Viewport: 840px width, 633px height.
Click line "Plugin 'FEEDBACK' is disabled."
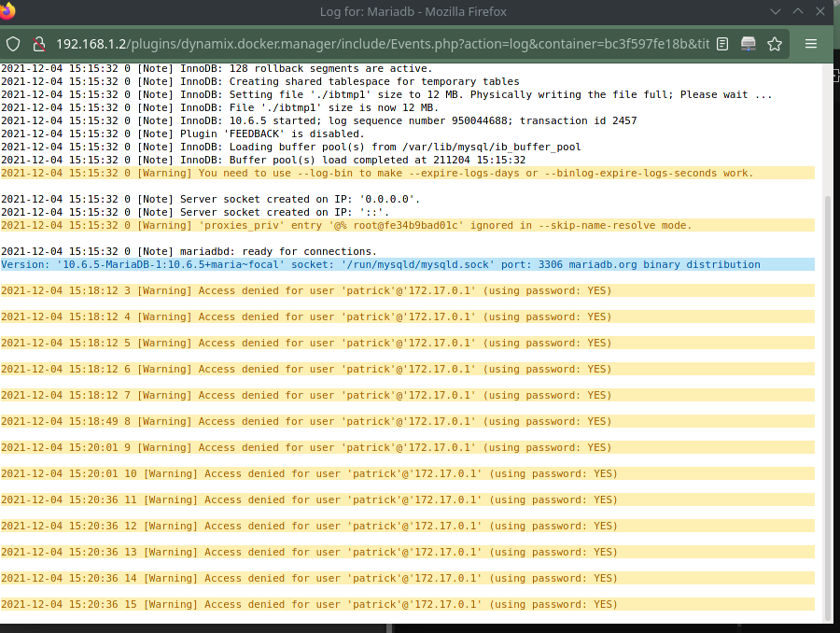(x=183, y=134)
